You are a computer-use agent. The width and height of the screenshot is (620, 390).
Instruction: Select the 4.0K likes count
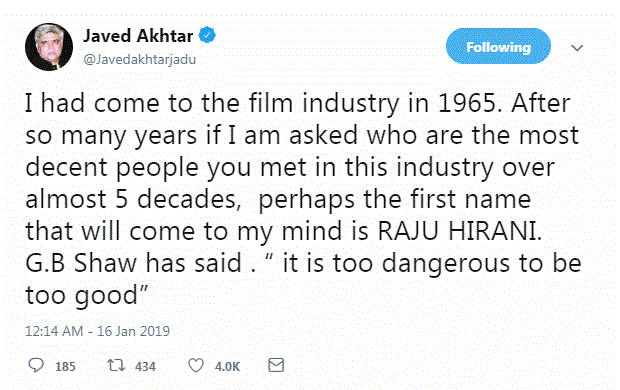pyautogui.click(x=227, y=367)
